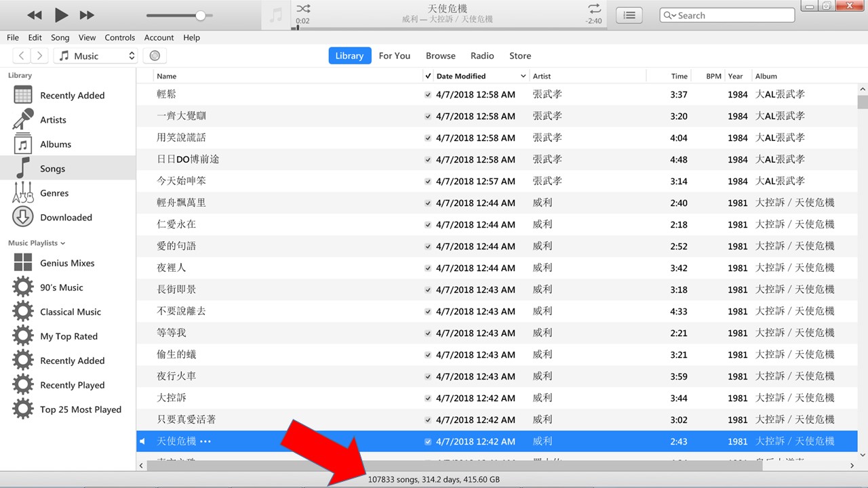Open Albums sidebar item

[68, 144]
